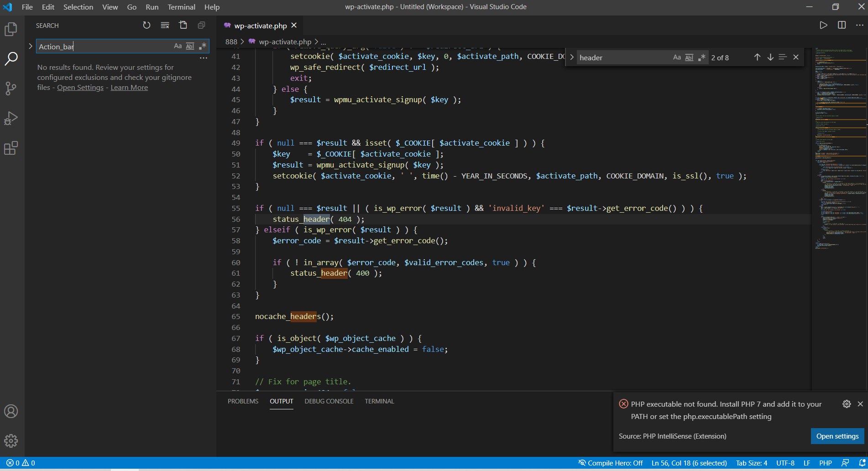868x471 pixels.
Task: Open the Search view in activity bar
Action: (11, 58)
